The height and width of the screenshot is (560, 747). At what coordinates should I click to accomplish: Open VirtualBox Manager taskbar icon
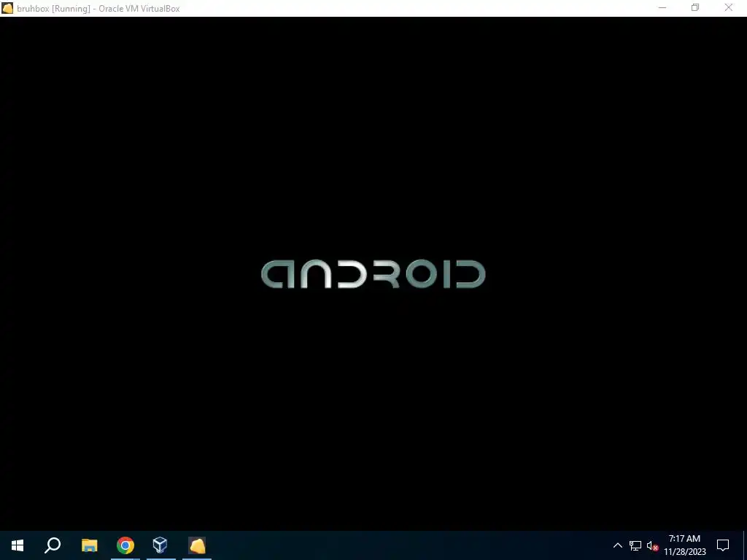pyautogui.click(x=160, y=545)
